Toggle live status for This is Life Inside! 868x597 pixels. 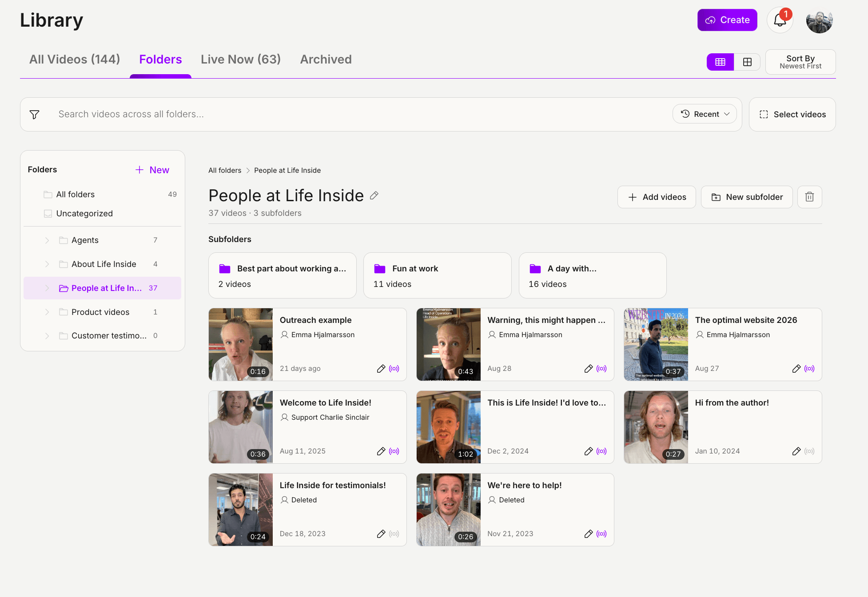click(x=601, y=451)
